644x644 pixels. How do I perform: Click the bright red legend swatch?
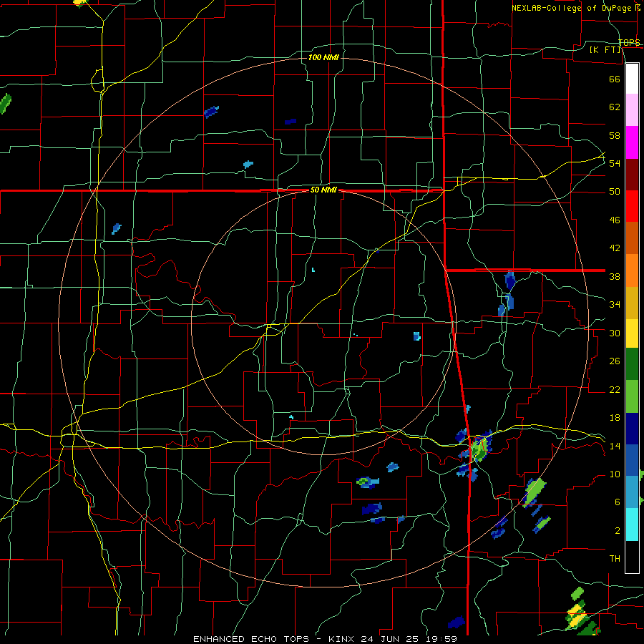(632, 206)
